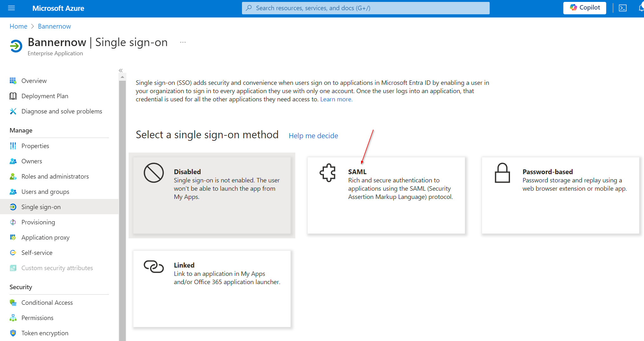Click the Password-based lock icon

[x=502, y=173]
